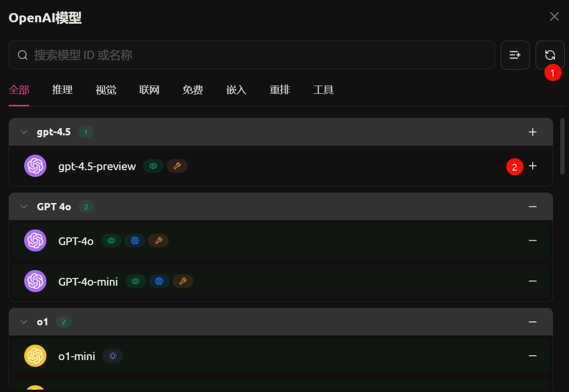Click the gpt-4.5-preview OpenAI logo
Screen dimensions: 569x392
pos(35,166)
